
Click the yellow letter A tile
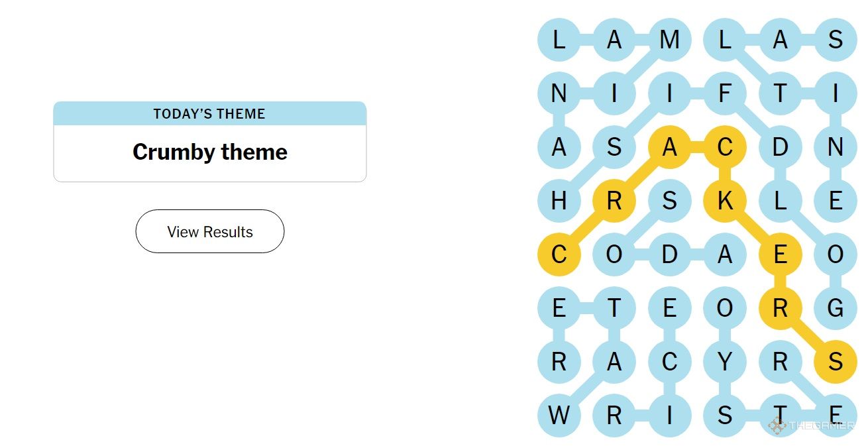(x=670, y=147)
